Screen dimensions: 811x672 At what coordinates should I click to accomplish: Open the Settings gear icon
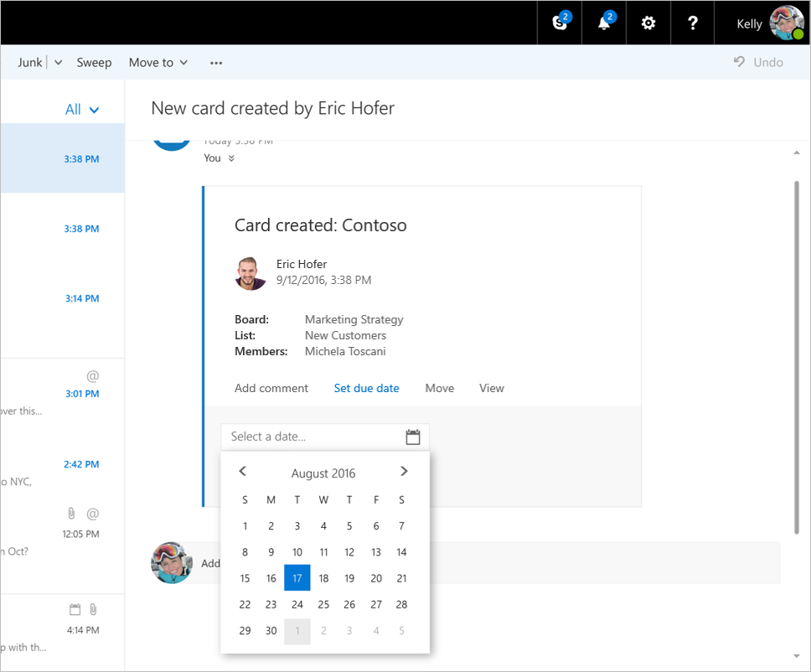click(x=648, y=23)
